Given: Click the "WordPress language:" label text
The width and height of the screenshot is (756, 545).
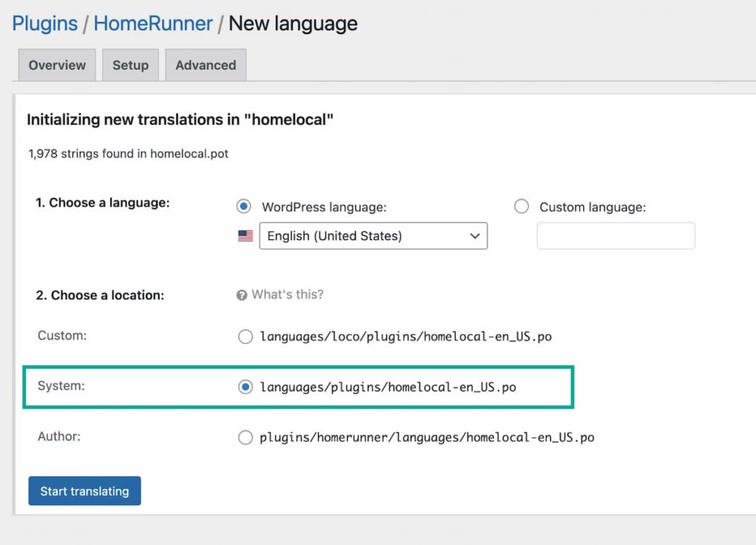Looking at the screenshot, I should (x=324, y=208).
